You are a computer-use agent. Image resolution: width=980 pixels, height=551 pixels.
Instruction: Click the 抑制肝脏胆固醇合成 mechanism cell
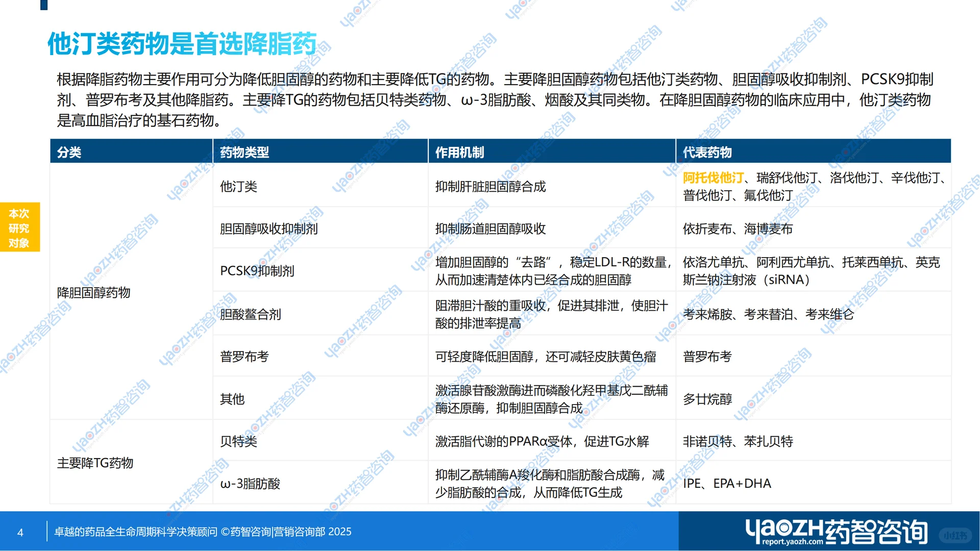coord(552,186)
